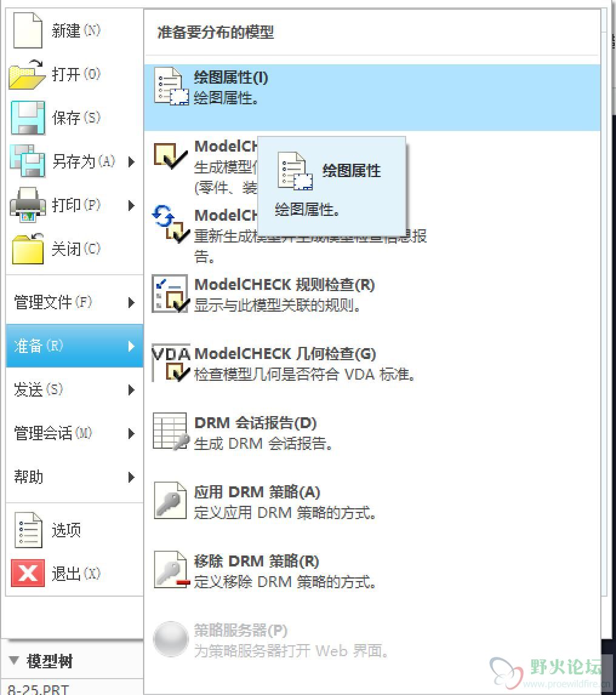
Task: Open the 帮助 menu entry
Action: pyautogui.click(x=75, y=477)
